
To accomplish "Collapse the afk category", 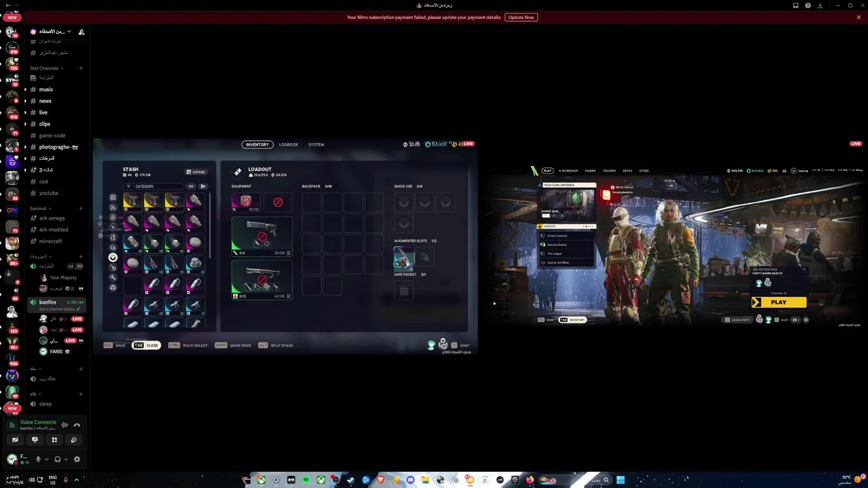I will click(34, 394).
